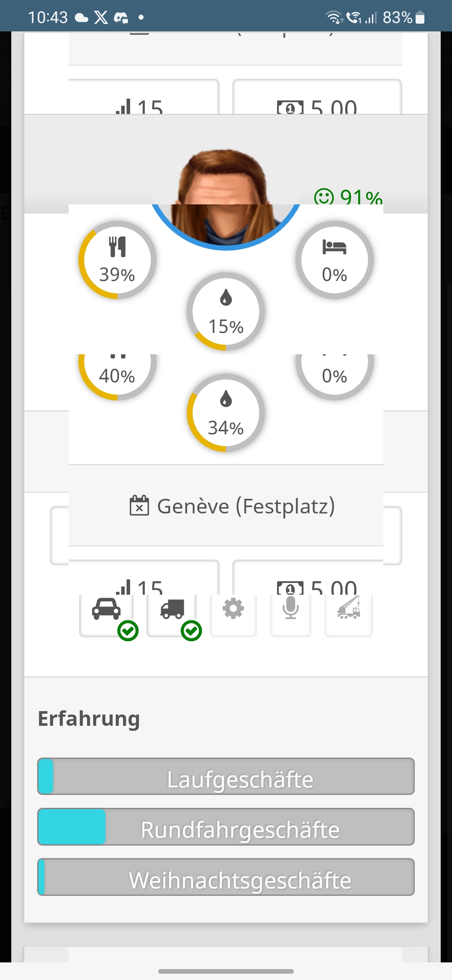Tap the water drop gauge at 34%
This screenshot has width=452, height=980.
(x=226, y=413)
